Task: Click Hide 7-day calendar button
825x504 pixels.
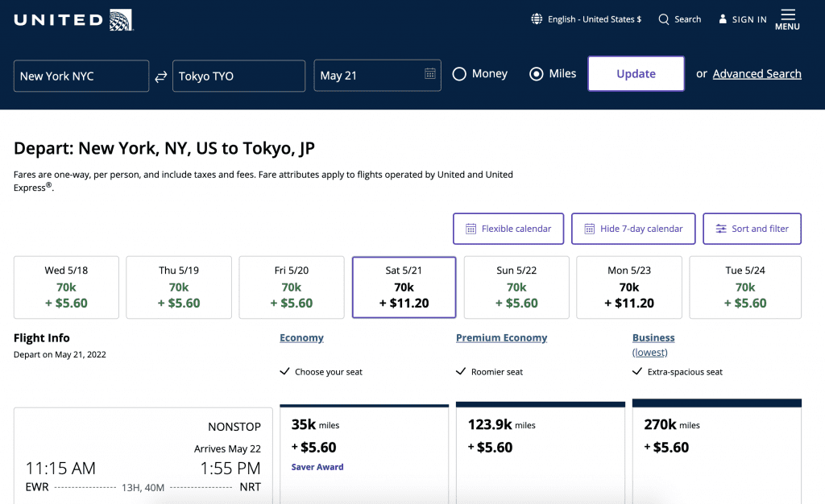Action: pyautogui.click(x=633, y=229)
